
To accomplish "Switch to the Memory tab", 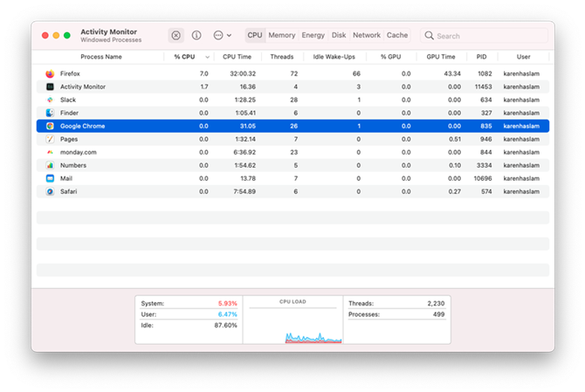I will click(282, 35).
